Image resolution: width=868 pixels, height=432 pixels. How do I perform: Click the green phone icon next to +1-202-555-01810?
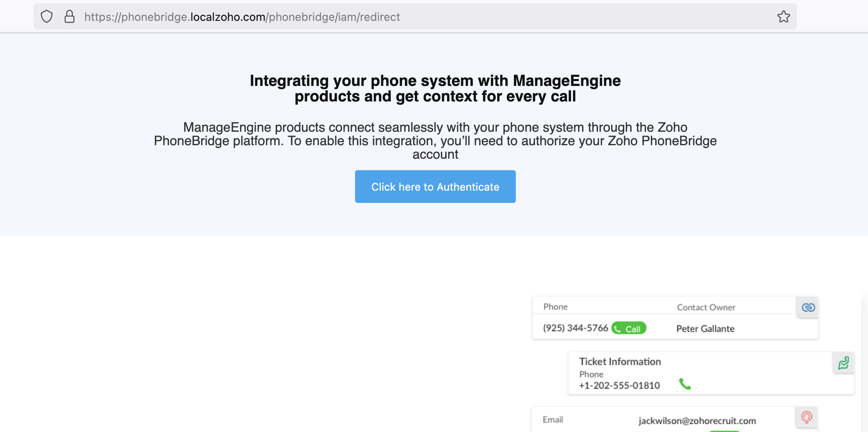(685, 384)
